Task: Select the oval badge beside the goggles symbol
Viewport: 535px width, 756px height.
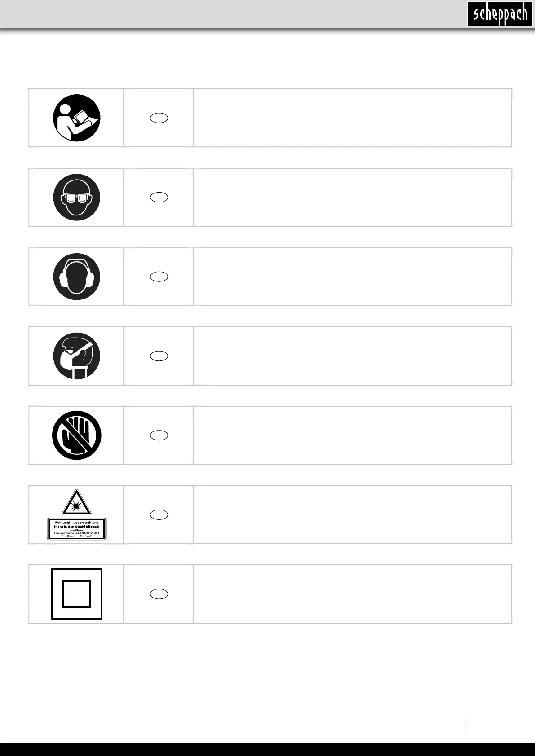Action: point(159,198)
